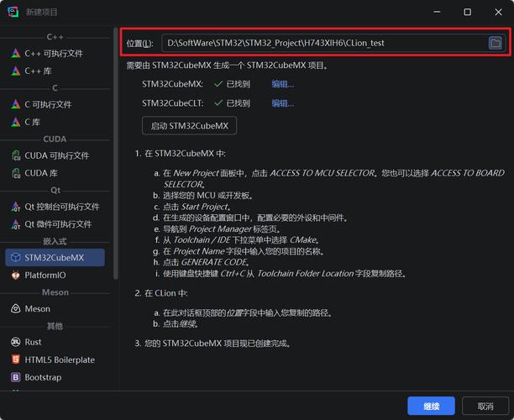Choose CUDA 库 project type

click(x=55, y=173)
